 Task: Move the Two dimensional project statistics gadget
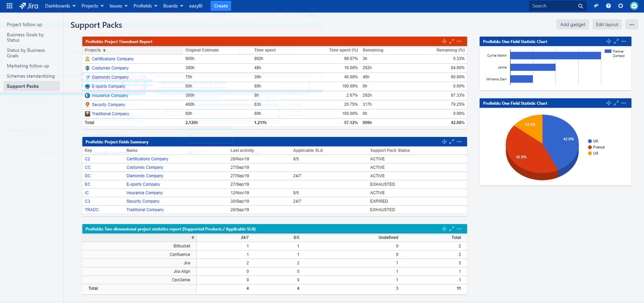444,229
